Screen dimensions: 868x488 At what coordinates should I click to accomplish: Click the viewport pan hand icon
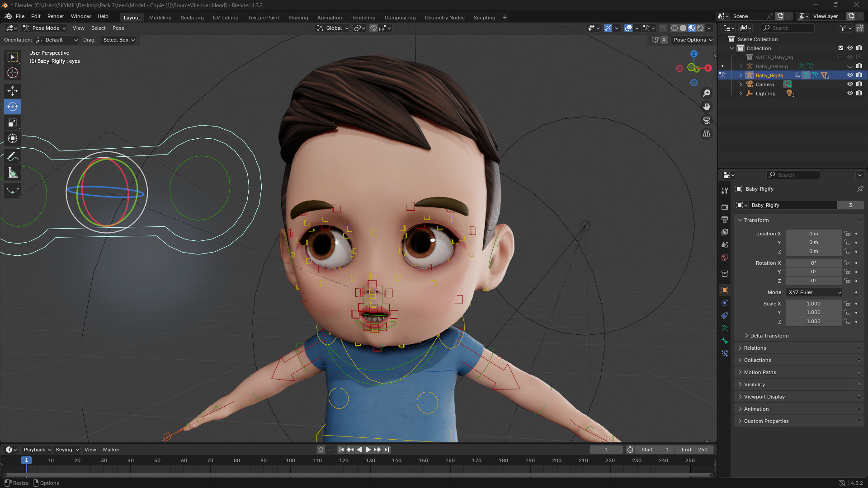click(x=707, y=107)
